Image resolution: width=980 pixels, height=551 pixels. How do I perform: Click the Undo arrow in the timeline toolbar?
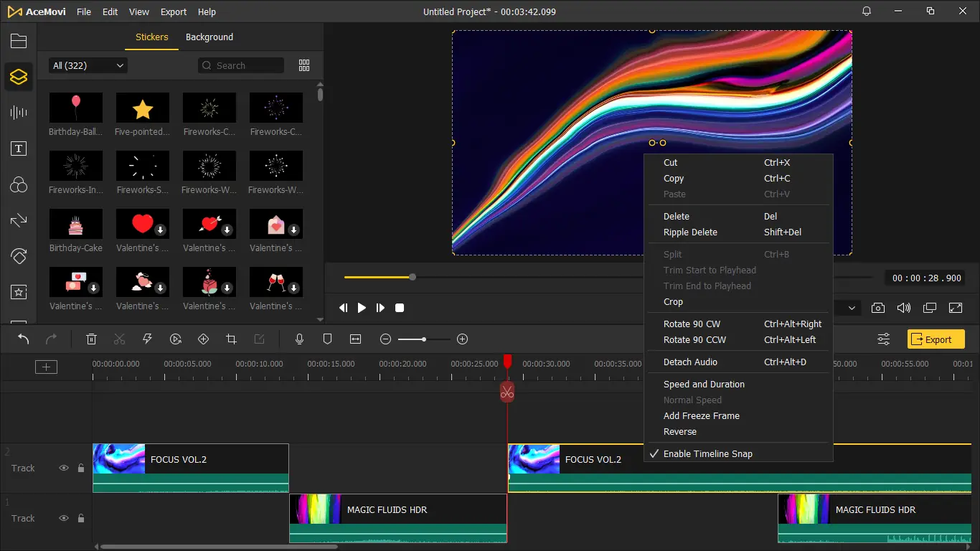(x=24, y=339)
